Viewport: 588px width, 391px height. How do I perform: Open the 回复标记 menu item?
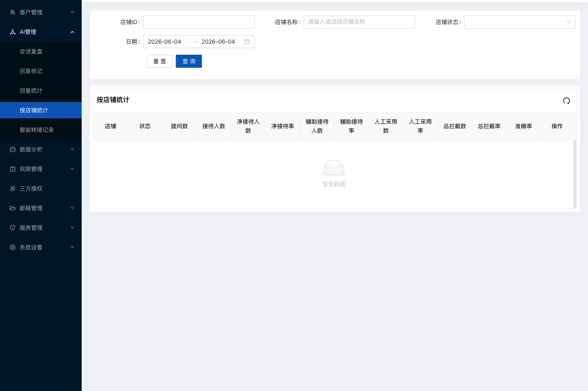pos(41,71)
